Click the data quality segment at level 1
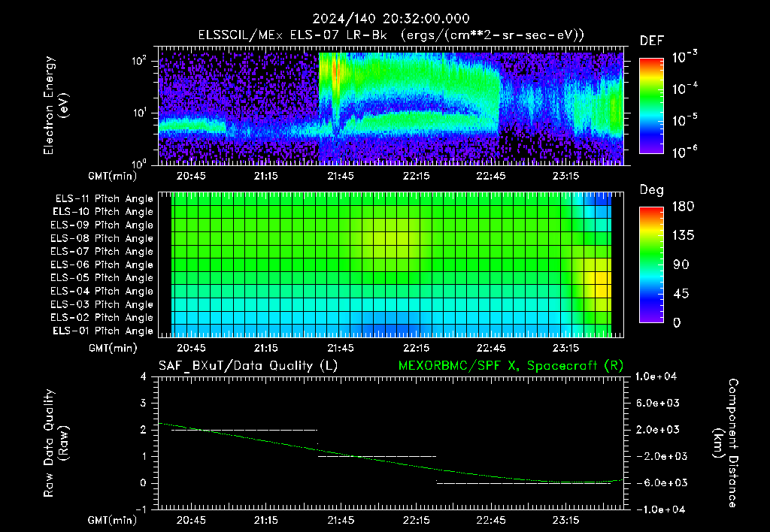 [x=377, y=456]
